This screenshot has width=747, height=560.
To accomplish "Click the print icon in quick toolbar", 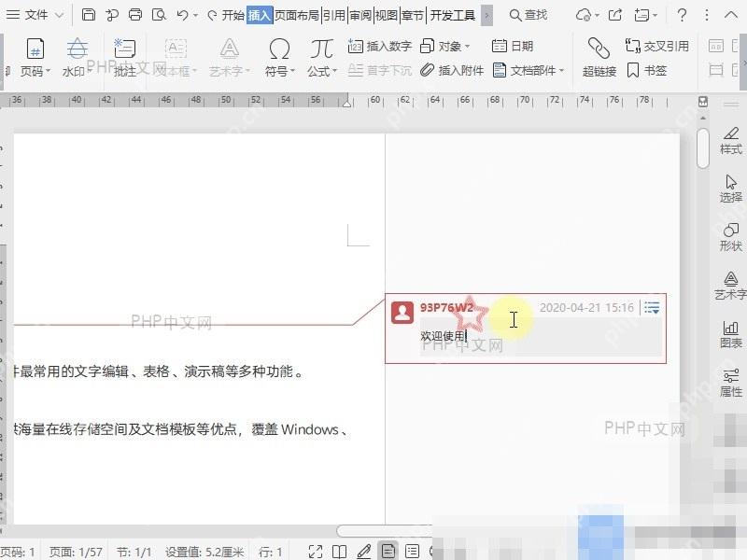I will (x=135, y=15).
